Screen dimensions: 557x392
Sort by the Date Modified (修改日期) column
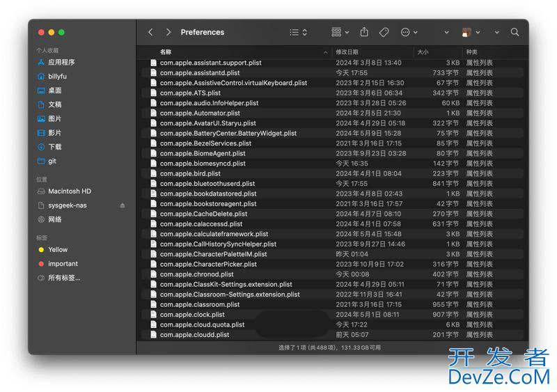(x=347, y=52)
